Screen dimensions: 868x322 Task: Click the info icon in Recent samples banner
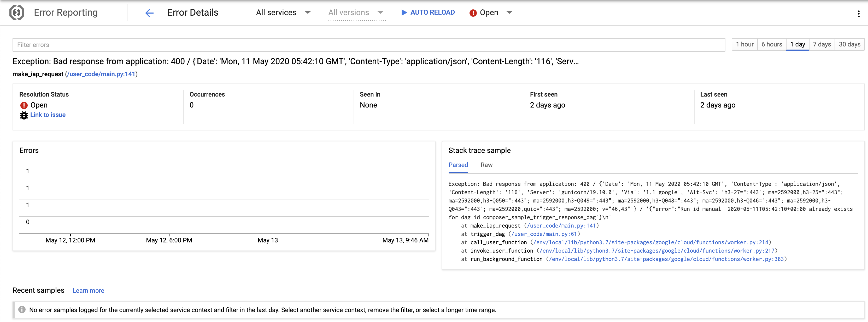(x=22, y=309)
